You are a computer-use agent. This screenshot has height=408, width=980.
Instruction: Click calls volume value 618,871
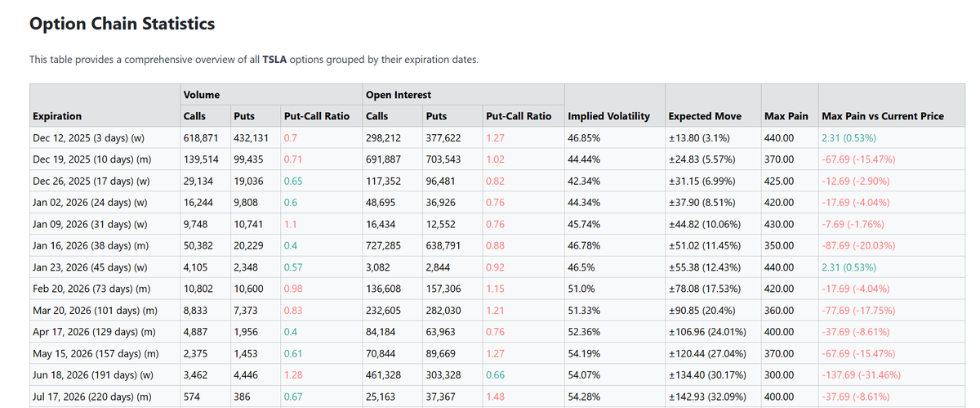click(x=201, y=137)
